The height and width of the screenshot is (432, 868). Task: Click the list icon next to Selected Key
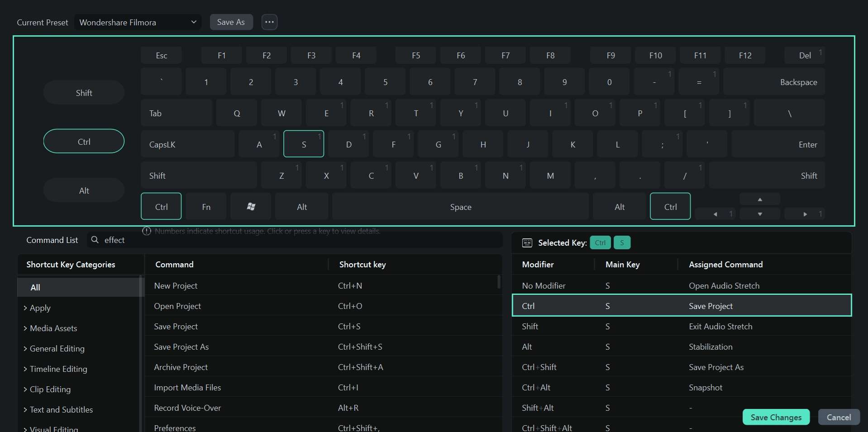click(527, 243)
